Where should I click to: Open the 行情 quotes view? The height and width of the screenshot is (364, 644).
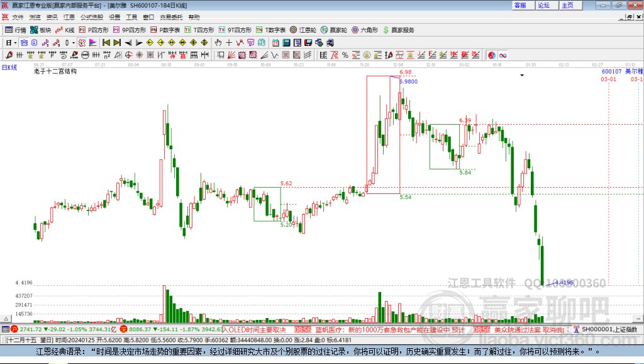16,30
